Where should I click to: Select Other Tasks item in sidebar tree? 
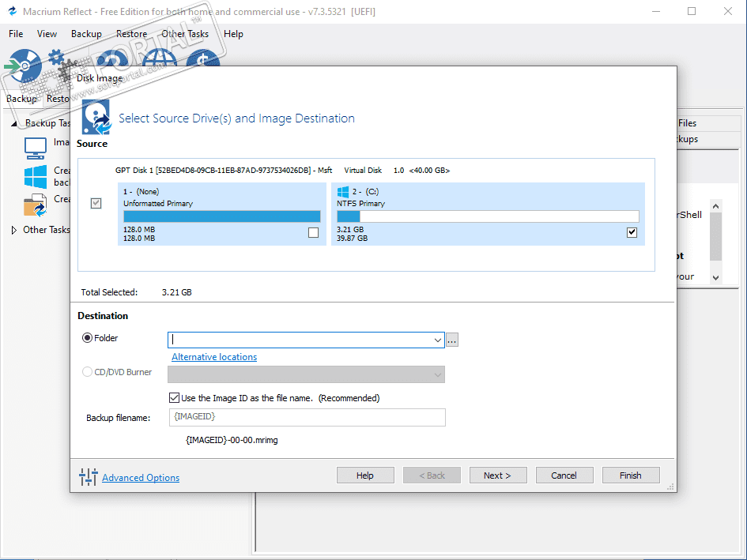click(46, 230)
